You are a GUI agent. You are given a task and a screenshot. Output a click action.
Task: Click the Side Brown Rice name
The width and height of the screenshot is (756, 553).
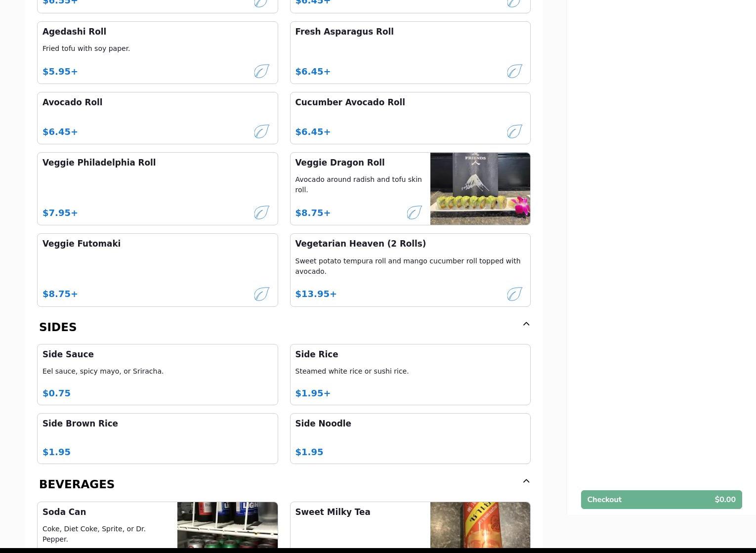click(x=80, y=424)
